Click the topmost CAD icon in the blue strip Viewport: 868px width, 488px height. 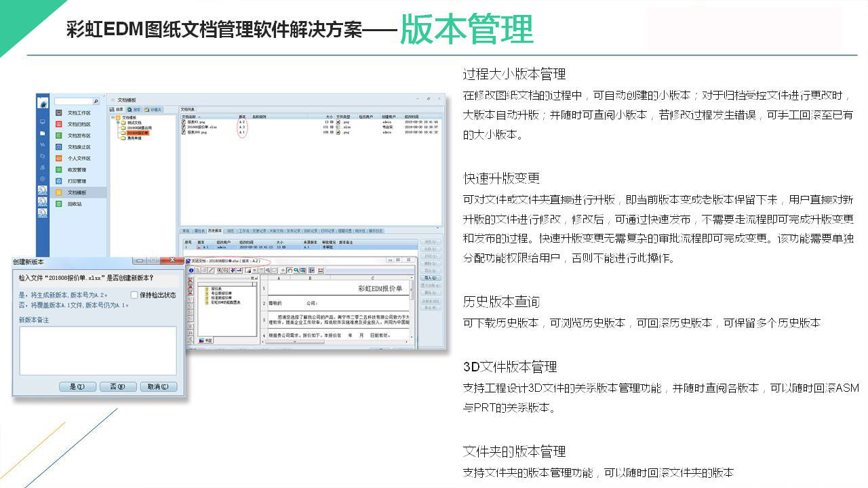42,190
